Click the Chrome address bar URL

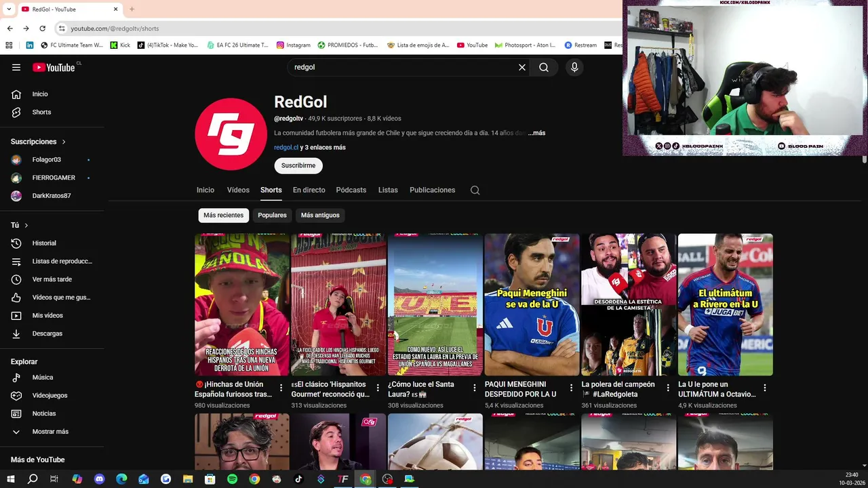115,28
